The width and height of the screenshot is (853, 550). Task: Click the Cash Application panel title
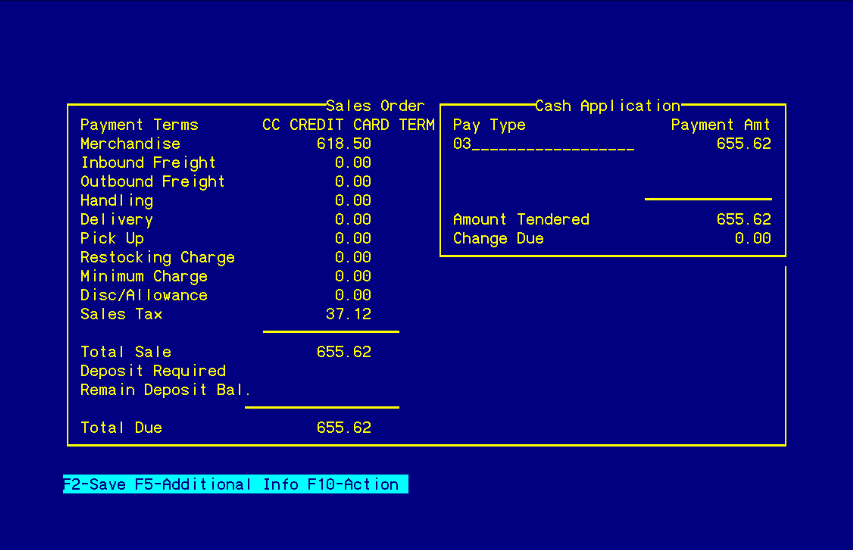(x=608, y=106)
